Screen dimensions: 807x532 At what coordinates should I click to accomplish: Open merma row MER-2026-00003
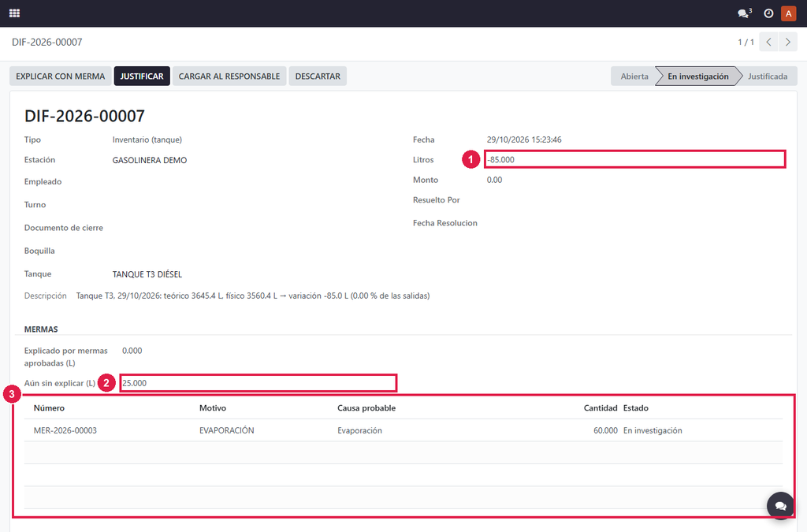tap(403, 430)
